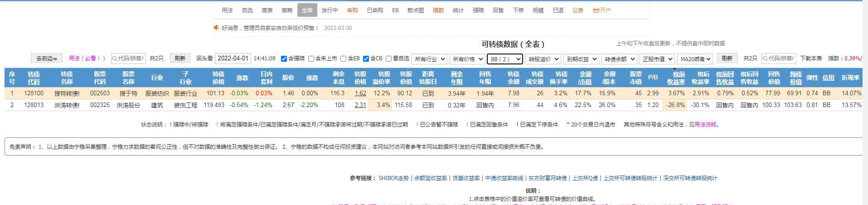
Task: Click the speaker announcement icon
Action: pos(217,28)
